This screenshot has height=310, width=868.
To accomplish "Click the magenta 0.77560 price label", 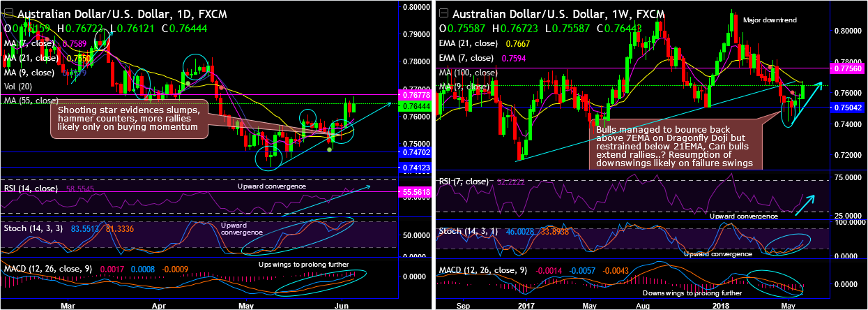I will 846,69.
